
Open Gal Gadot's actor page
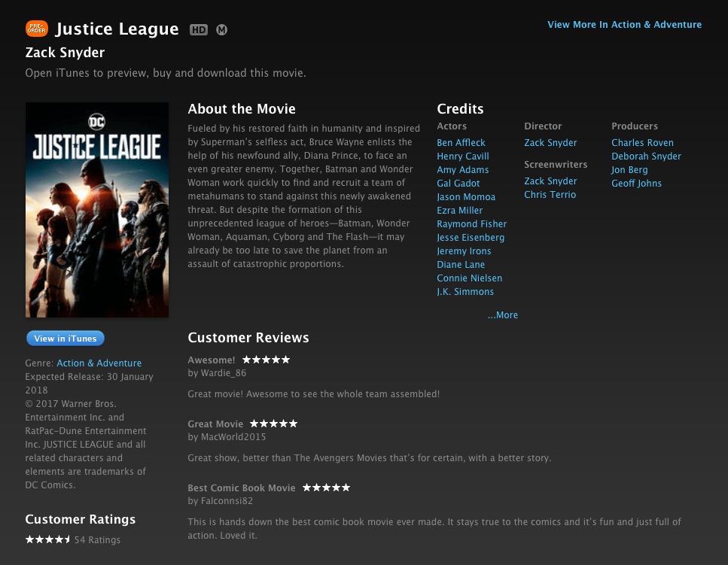click(458, 184)
